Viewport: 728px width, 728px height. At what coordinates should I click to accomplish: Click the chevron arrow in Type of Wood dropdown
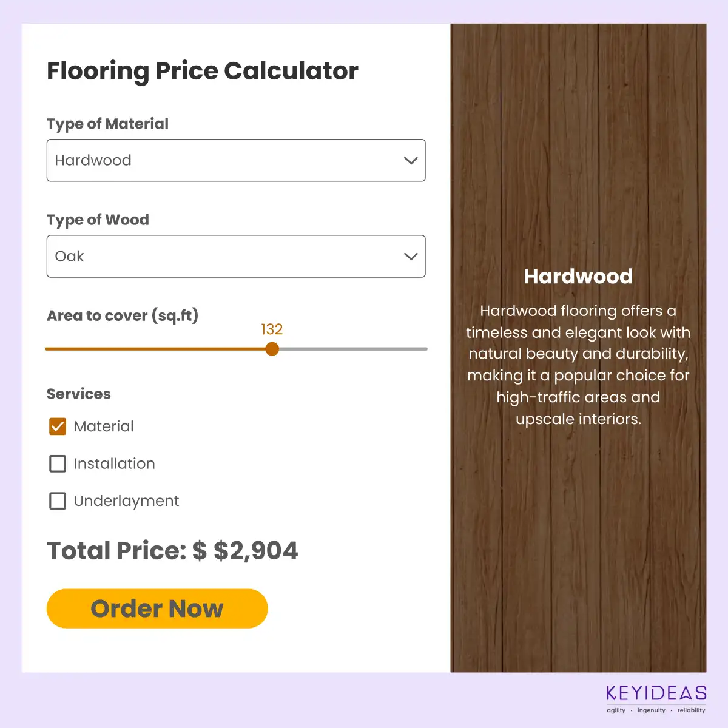tap(411, 257)
